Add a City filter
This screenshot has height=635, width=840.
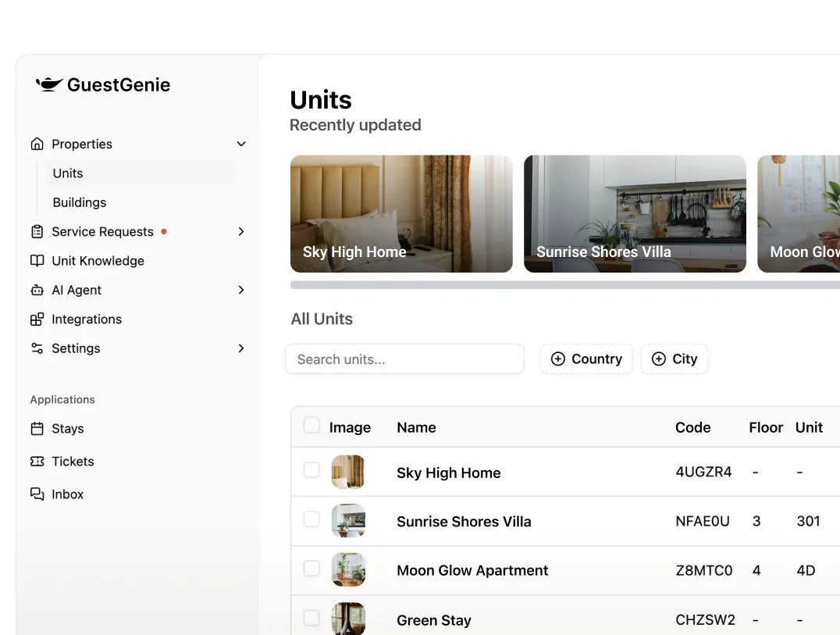[x=674, y=359]
